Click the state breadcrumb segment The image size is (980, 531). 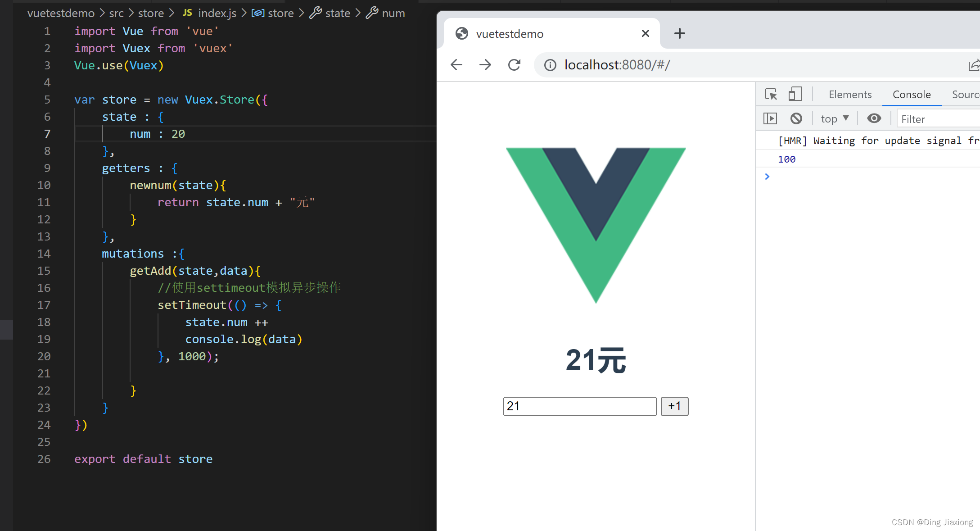[x=337, y=13]
